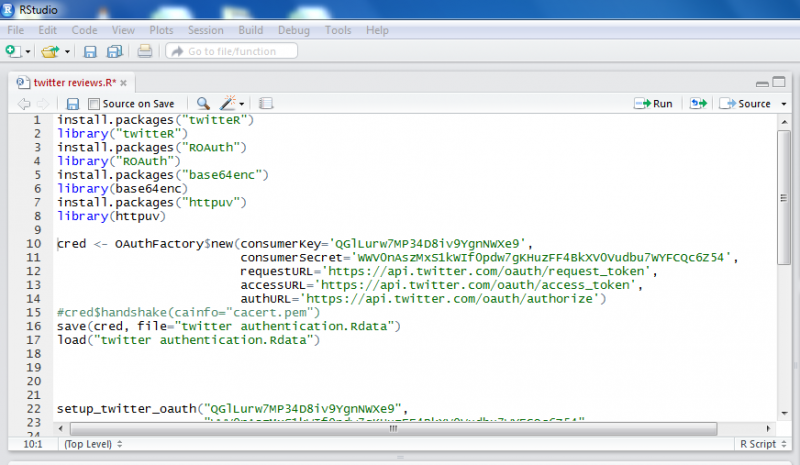Open the Session menu
Image resolution: width=800 pixels, height=465 pixels.
coord(205,30)
